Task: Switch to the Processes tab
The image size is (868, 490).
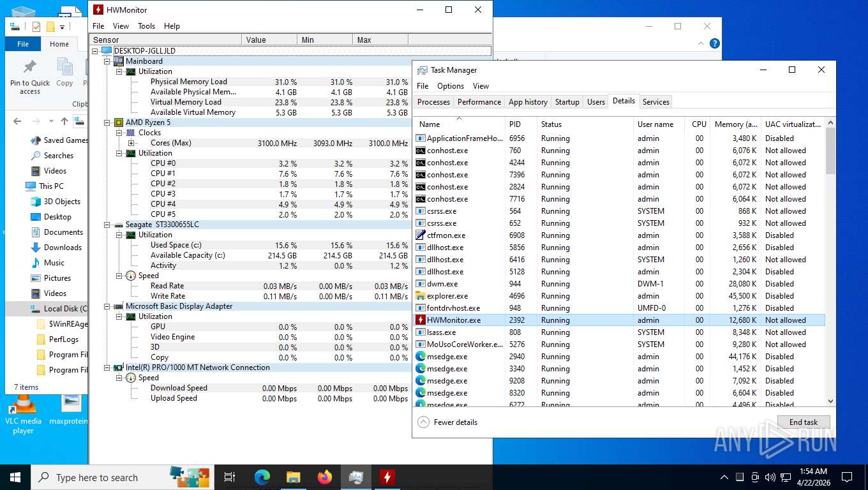Action: pos(433,102)
